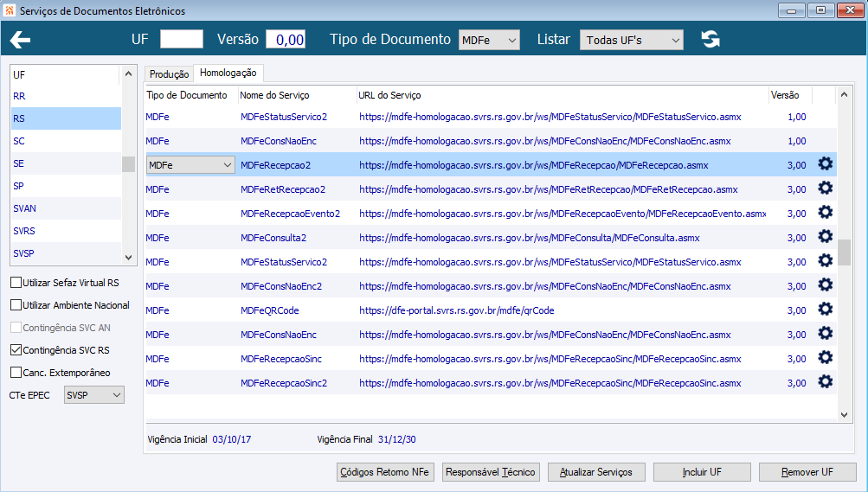Open gear settings for MDFeRecepcao2 row
Screen dimensions: 868x492
825,164
